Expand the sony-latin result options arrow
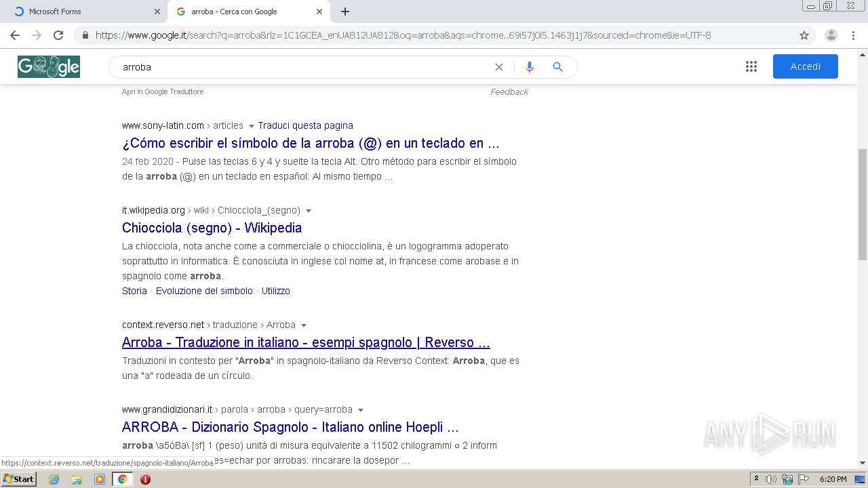 click(252, 126)
